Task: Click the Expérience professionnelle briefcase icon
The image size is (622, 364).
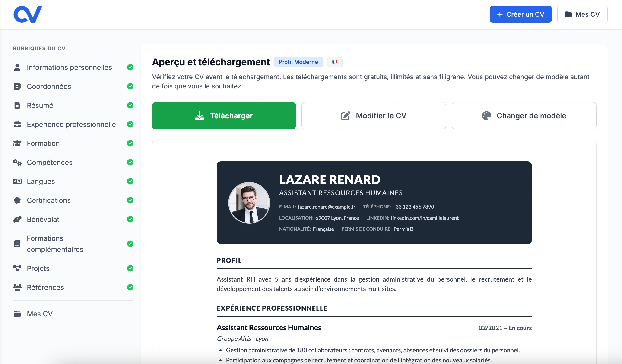Action: (x=17, y=124)
